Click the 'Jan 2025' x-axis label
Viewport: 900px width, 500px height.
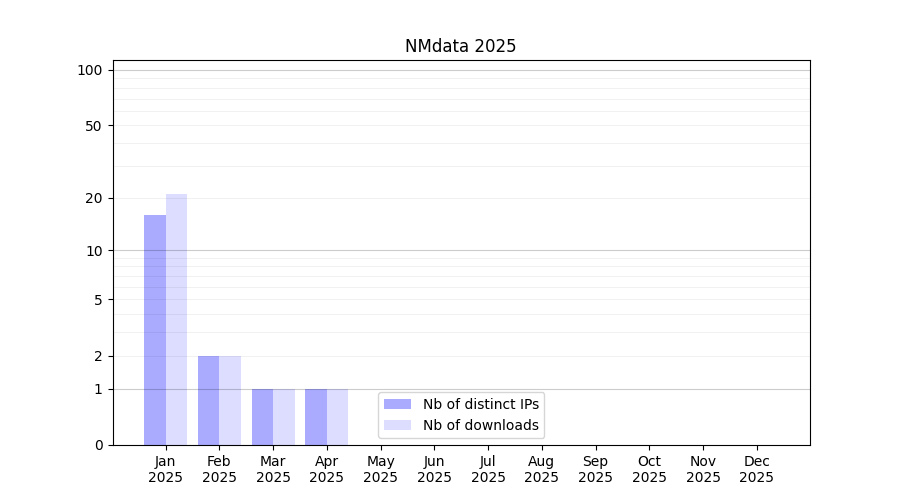point(165,469)
